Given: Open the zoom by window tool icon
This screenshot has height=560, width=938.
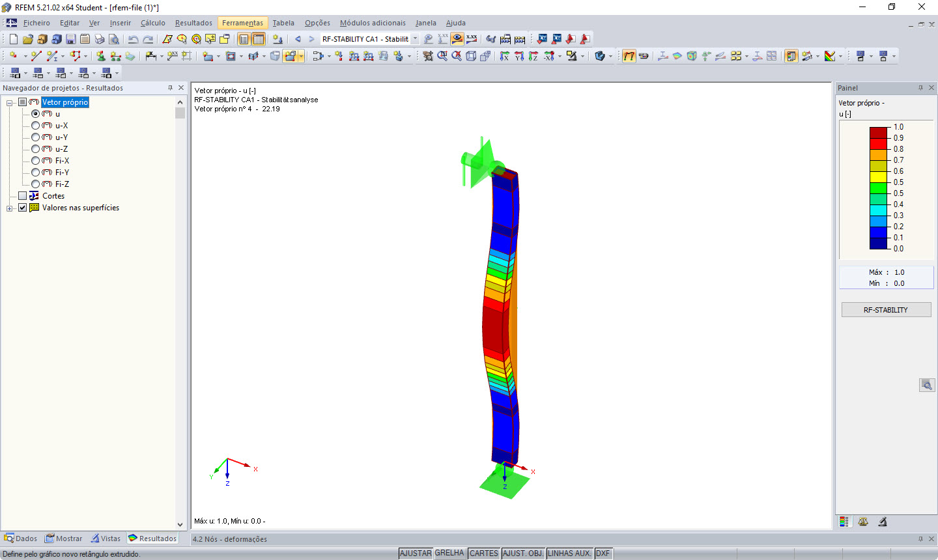Looking at the screenshot, I should pyautogui.click(x=442, y=57).
